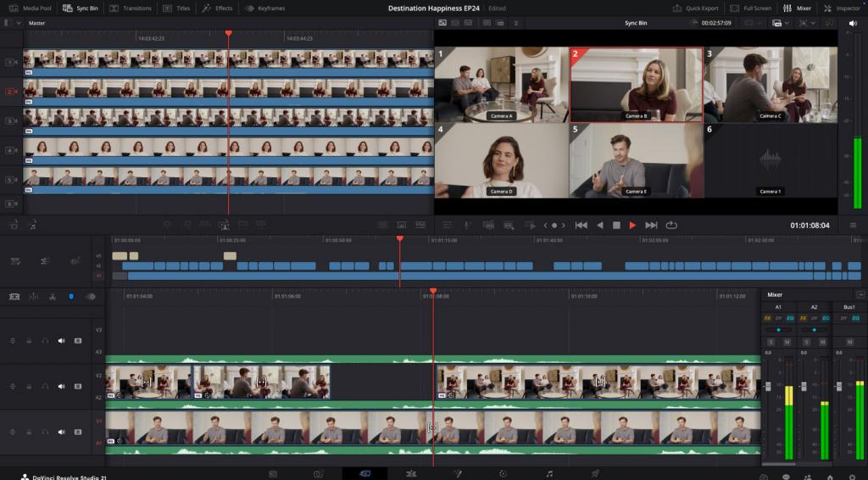Mute the A2 mixer channel
Image resolution: width=868 pixels, height=480 pixels.
tap(822, 342)
